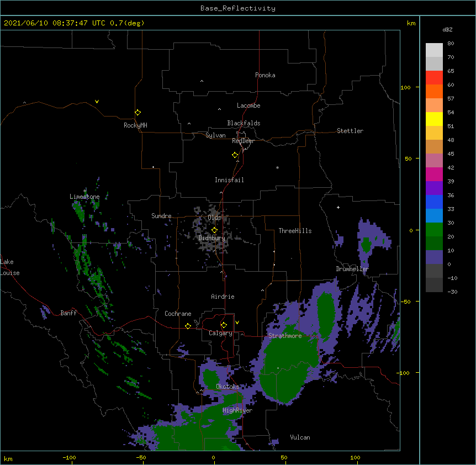This screenshot has height=465, width=476.
Task: Click the 100 tick on right axis
Action: coord(405,87)
